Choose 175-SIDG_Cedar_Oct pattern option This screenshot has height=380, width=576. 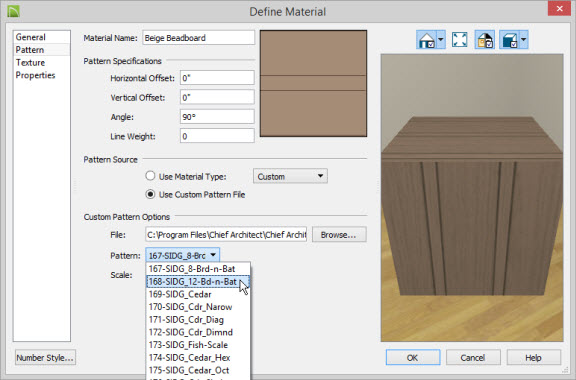click(198, 370)
